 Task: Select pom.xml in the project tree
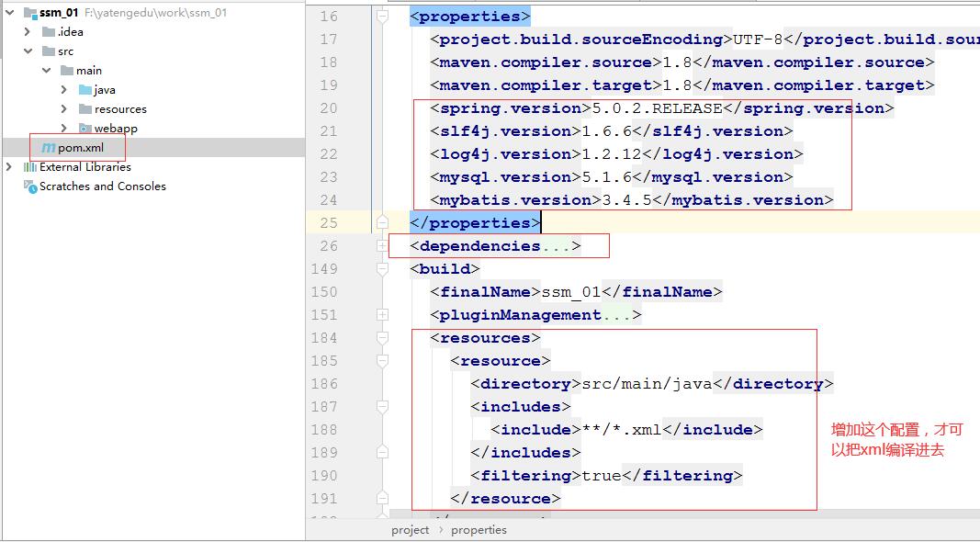tap(81, 148)
